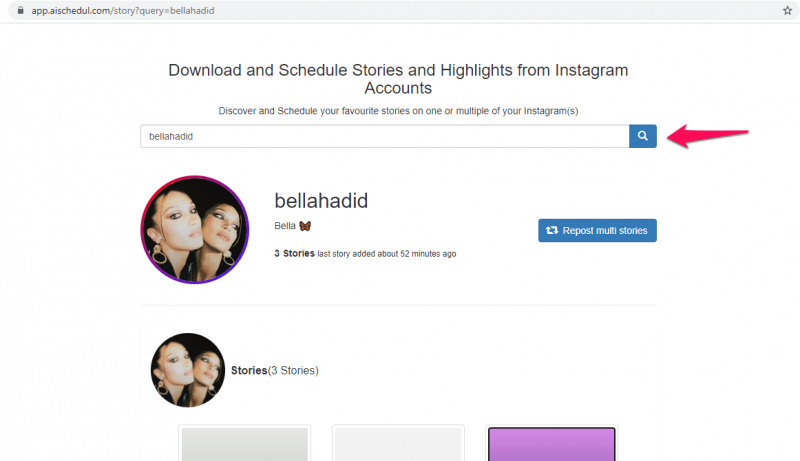800x461 pixels.
Task: Click the butterfly emoji next to Bella
Action: coord(305,226)
